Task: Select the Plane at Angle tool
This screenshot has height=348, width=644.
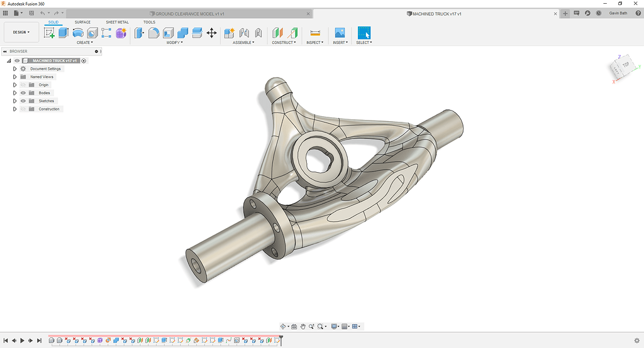Action: coord(292,33)
